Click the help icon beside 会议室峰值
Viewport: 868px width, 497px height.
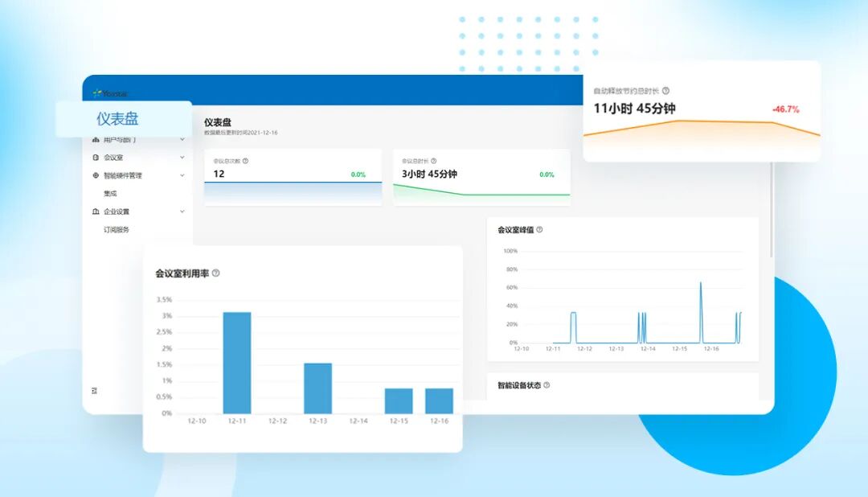[539, 229]
